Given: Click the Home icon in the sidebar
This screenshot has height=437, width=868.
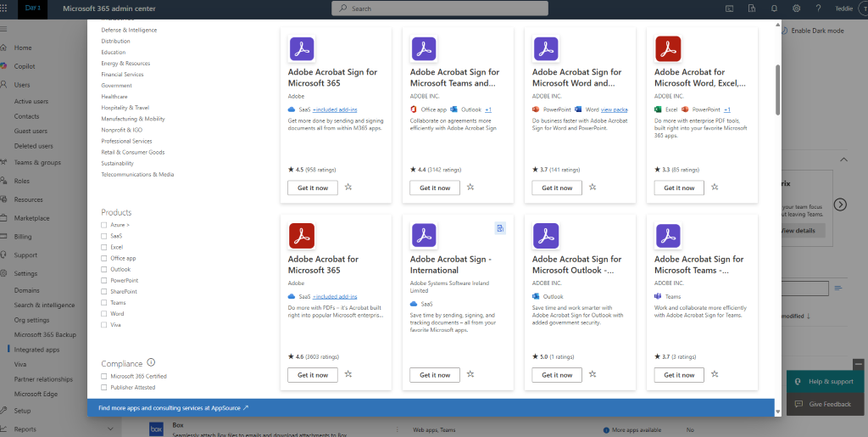Looking at the screenshot, I should click(3, 48).
